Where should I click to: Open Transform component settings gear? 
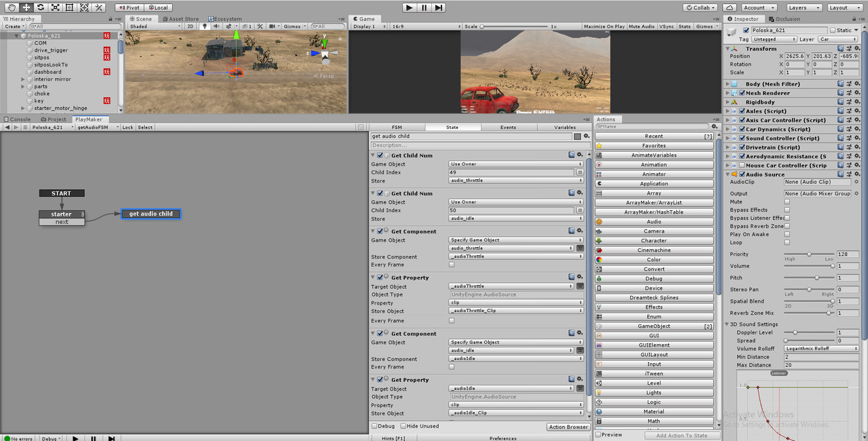coord(857,49)
